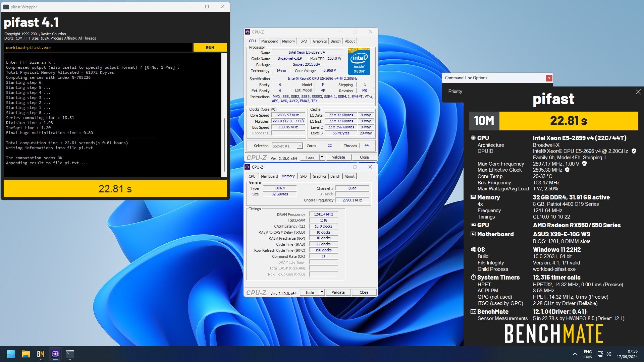Click the Core Speed 2896.57 MHz value
644x362 pixels.
pyautogui.click(x=288, y=115)
